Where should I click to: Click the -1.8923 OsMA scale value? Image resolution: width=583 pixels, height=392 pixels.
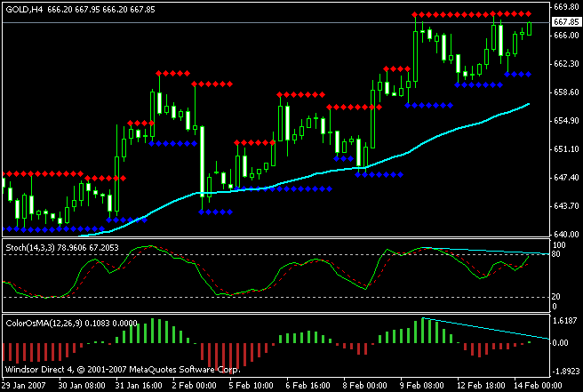564,372
